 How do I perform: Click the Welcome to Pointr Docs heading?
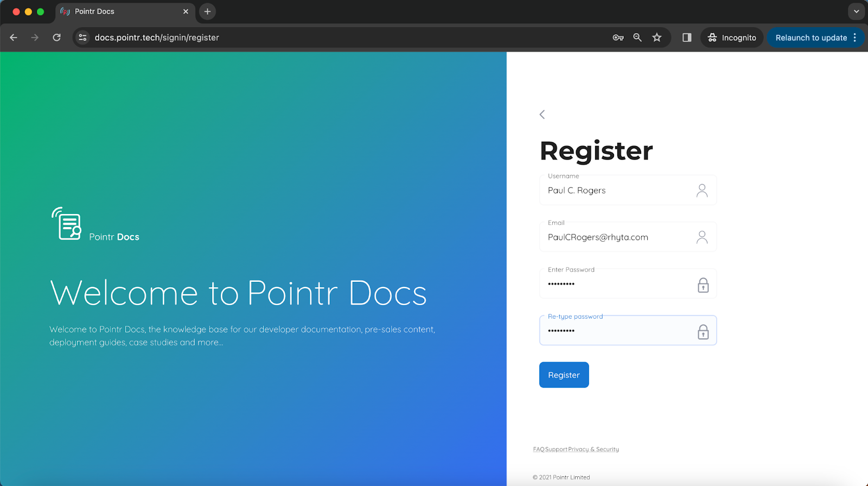(238, 293)
